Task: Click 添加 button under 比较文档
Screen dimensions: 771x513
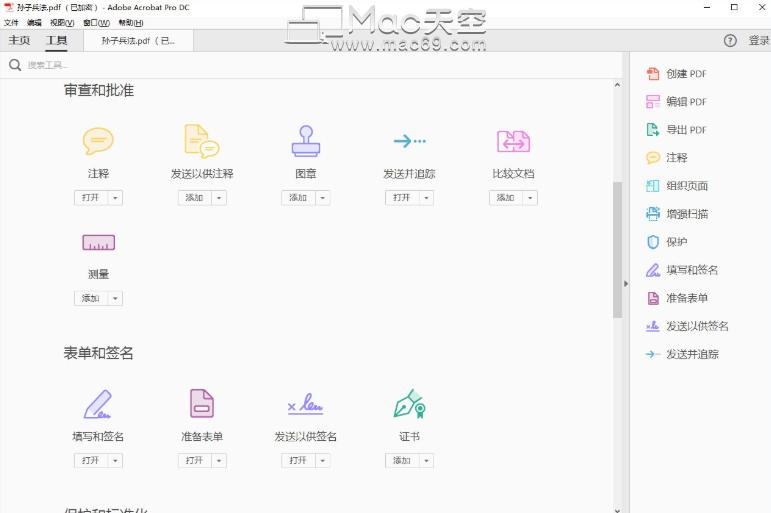Action: (x=506, y=198)
